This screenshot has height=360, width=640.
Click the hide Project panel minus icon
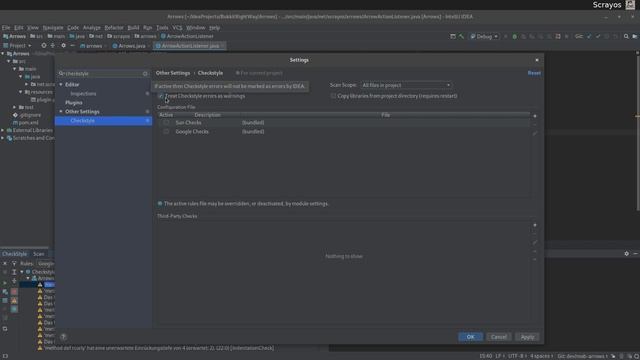72,46
